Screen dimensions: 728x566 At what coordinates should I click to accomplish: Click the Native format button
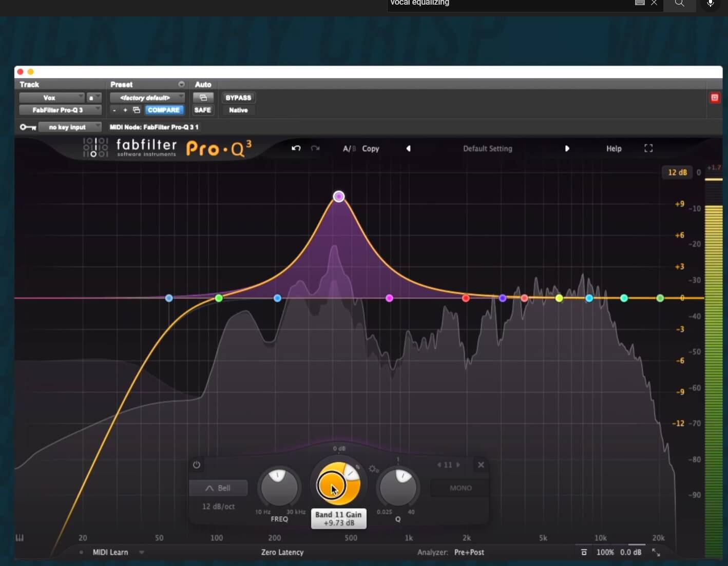point(238,110)
